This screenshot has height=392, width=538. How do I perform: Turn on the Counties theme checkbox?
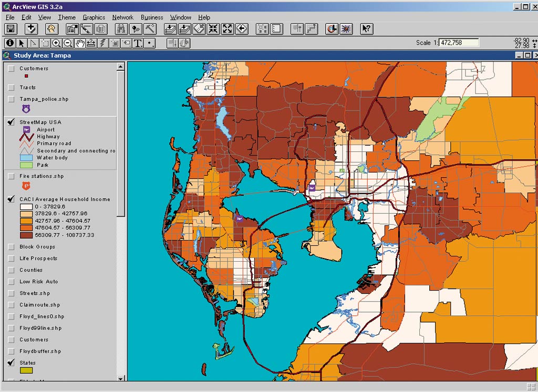click(11, 270)
